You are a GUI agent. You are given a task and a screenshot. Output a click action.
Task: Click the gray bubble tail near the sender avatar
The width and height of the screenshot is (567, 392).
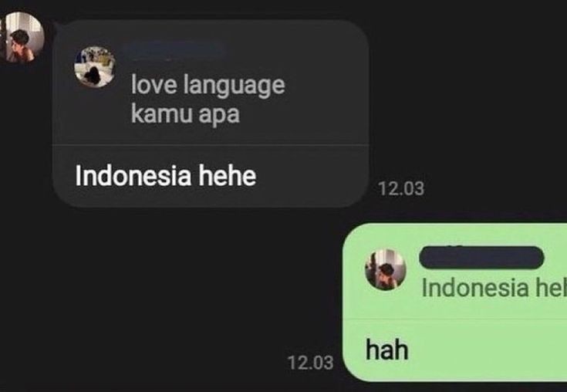pyautogui.click(x=57, y=25)
